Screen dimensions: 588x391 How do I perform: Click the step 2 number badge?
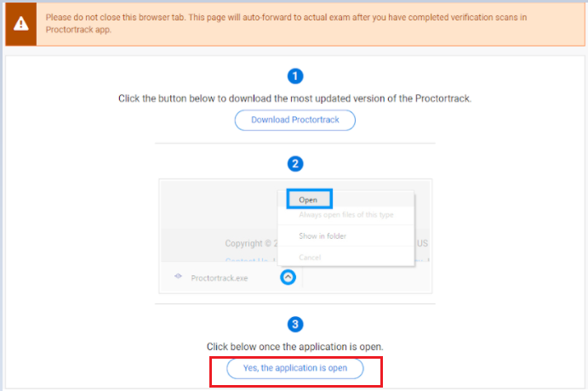point(295,164)
